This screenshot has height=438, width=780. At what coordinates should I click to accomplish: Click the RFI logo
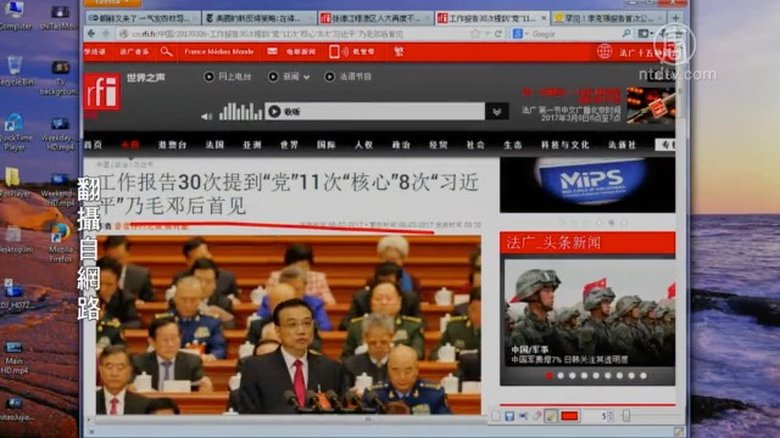tap(101, 93)
